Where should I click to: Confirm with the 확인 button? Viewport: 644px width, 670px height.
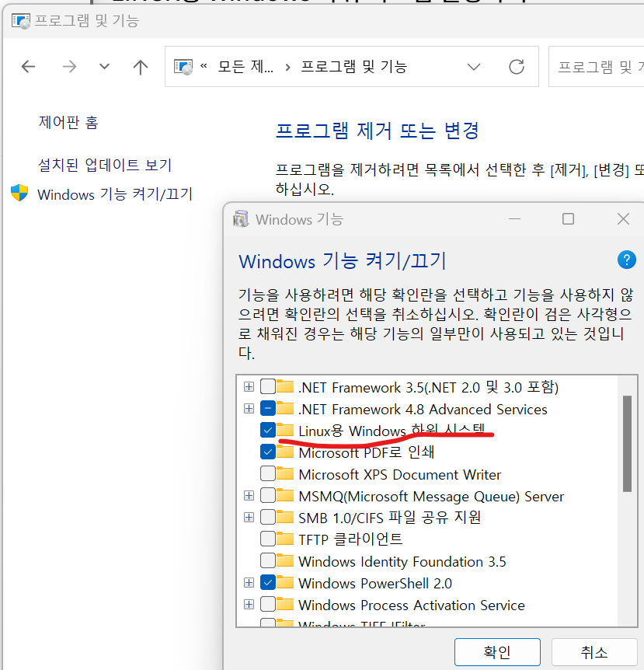point(497,652)
